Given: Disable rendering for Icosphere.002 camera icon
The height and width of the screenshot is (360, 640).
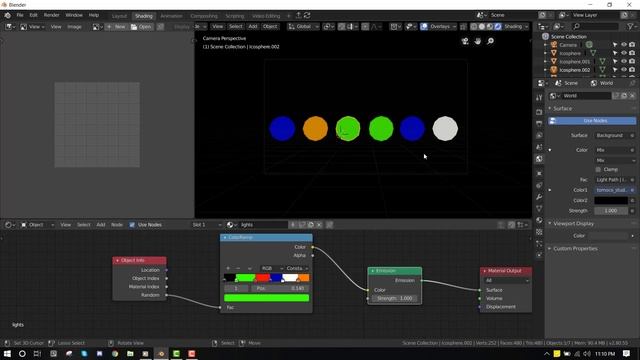Looking at the screenshot, I should tap(632, 70).
